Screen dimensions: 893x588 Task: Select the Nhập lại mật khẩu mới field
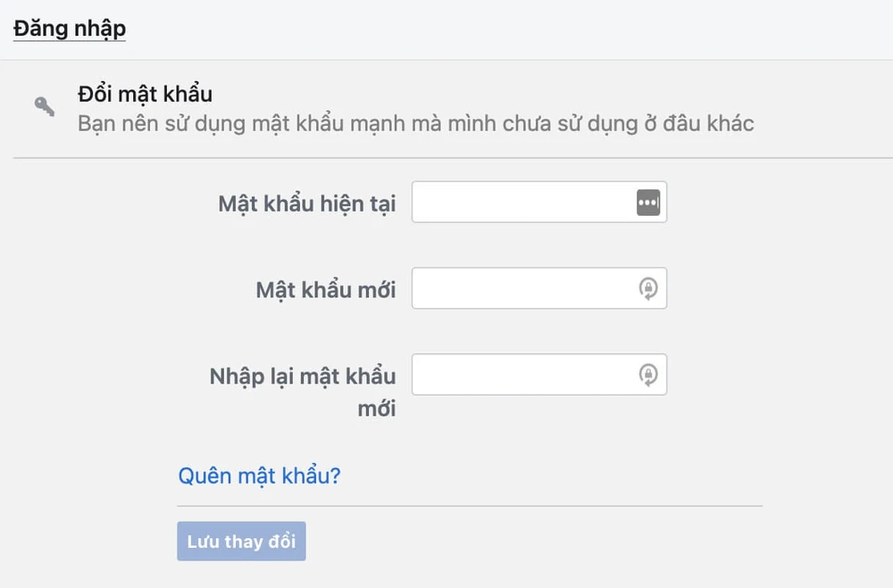(518, 374)
